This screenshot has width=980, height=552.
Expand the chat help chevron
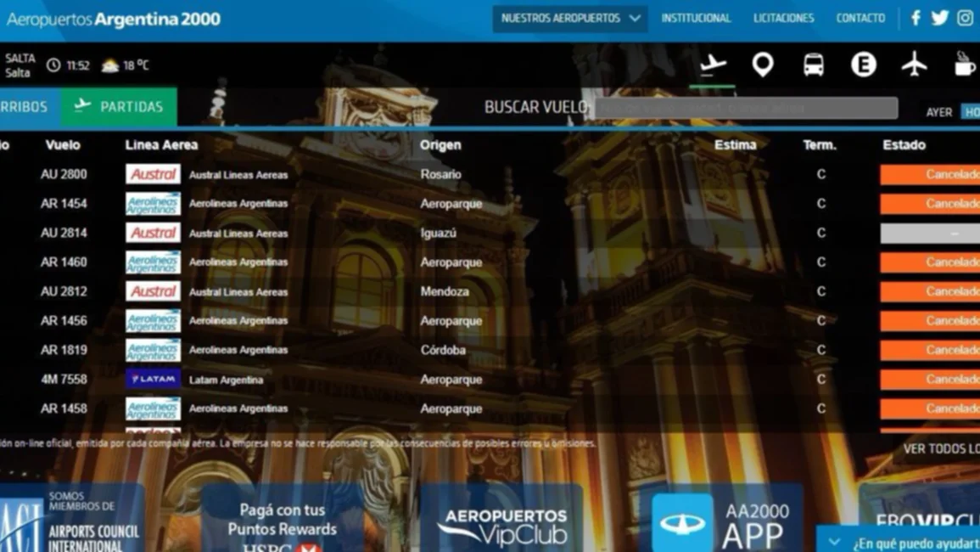834,542
